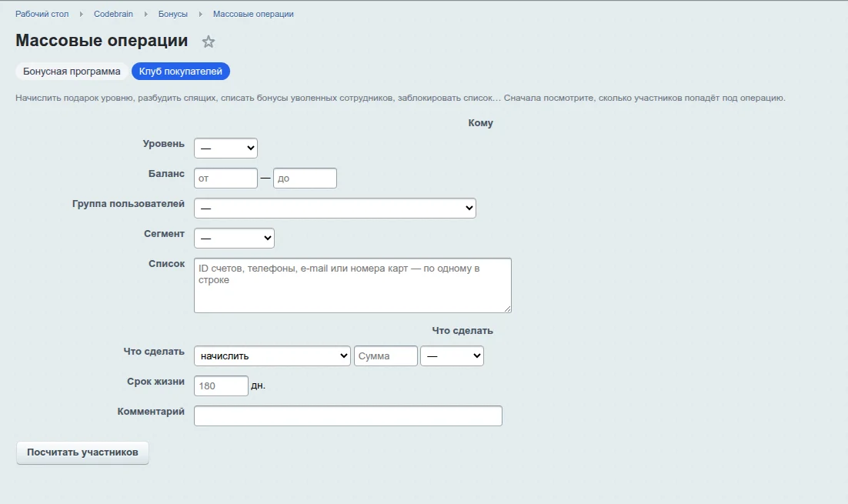This screenshot has width=848, height=504.
Task: Focus the Комментарий input field
Action: pos(349,416)
